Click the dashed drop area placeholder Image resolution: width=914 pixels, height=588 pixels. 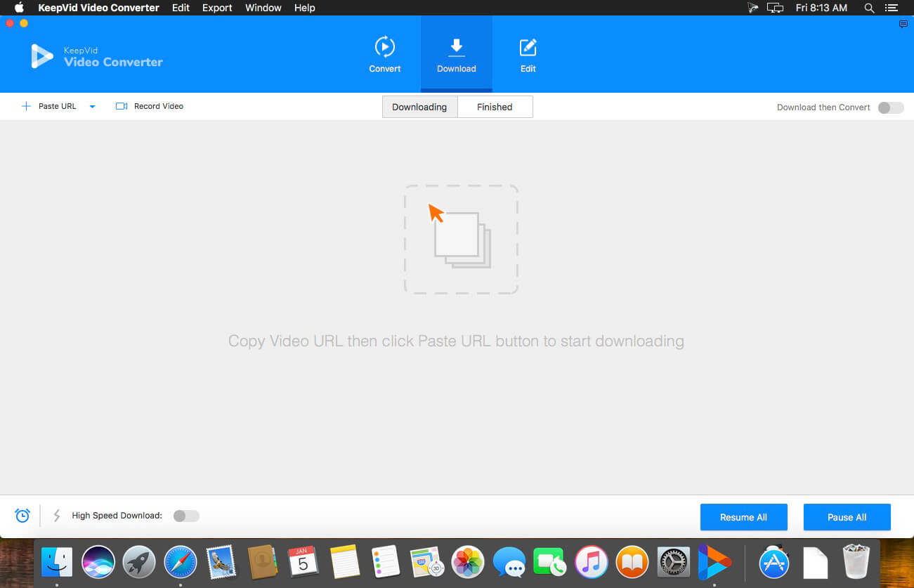pos(461,240)
